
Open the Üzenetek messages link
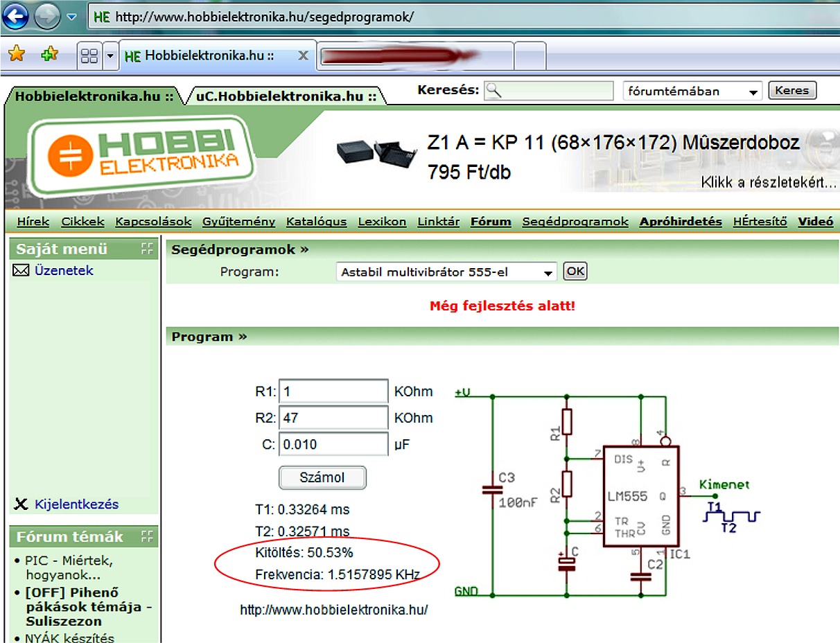(64, 271)
